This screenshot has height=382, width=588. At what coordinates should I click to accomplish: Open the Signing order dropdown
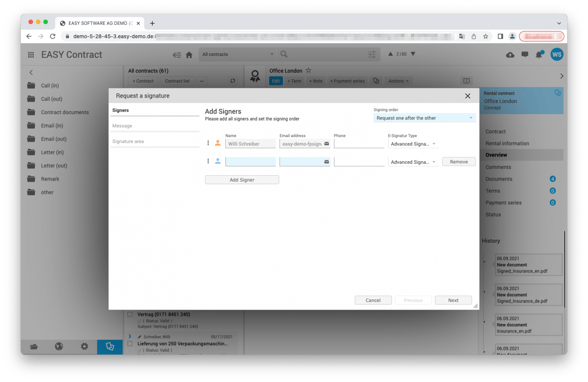pos(424,118)
